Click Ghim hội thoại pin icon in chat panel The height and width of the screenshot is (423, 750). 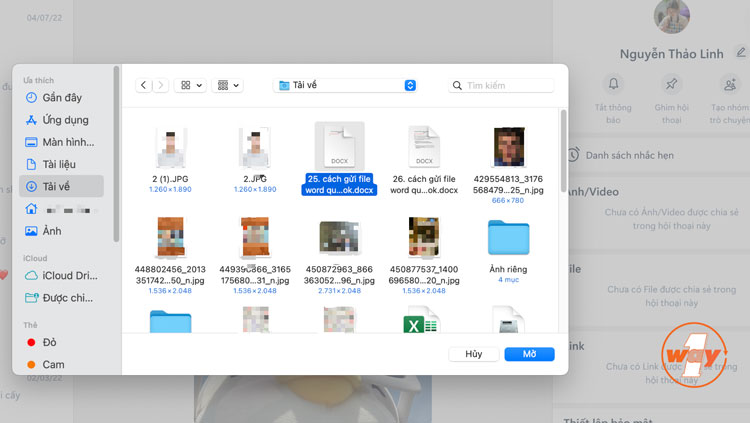coord(672,84)
